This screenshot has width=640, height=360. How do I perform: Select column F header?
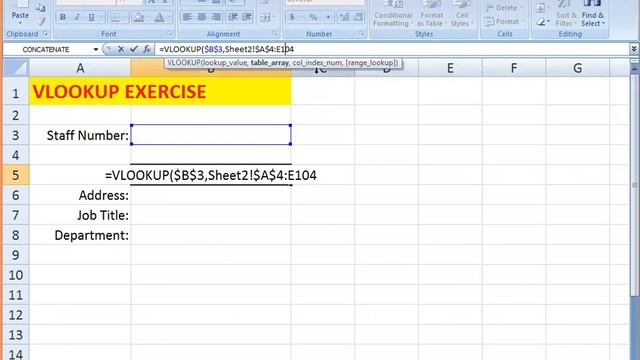pyautogui.click(x=514, y=68)
